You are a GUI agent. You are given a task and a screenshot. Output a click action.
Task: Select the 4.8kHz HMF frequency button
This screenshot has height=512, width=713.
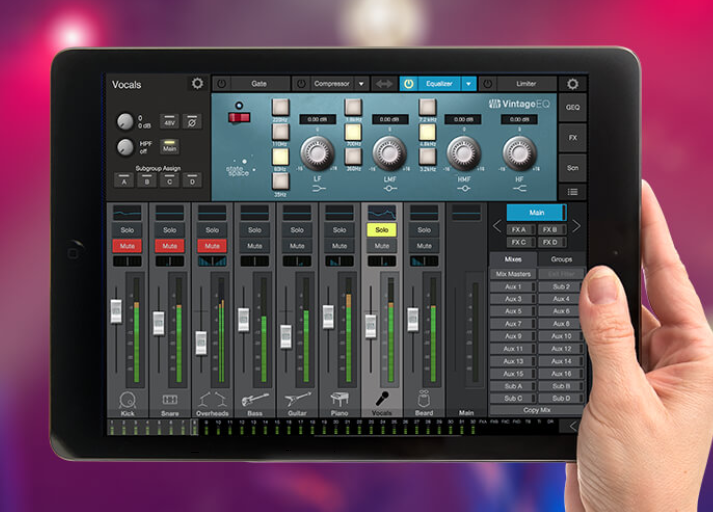(x=427, y=132)
